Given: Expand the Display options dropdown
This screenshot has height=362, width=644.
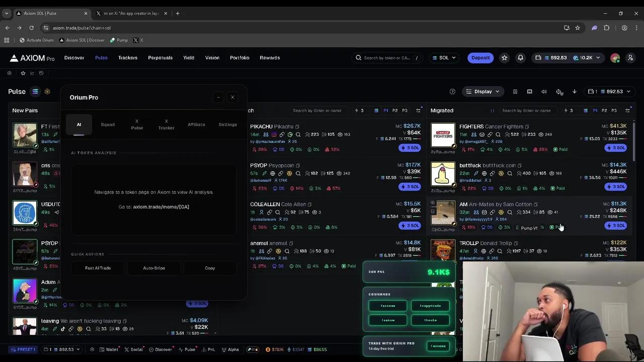Looking at the screenshot, I should click(x=482, y=92).
